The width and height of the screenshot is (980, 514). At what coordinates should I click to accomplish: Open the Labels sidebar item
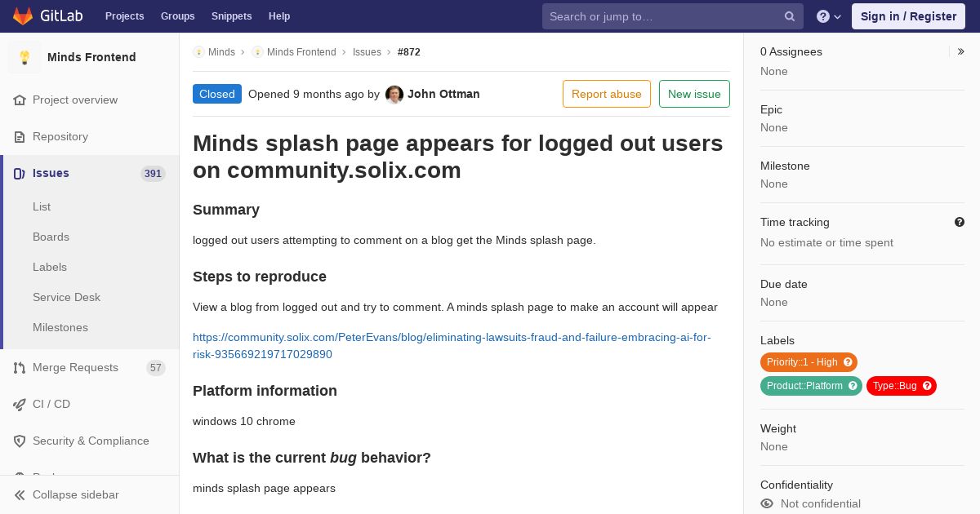click(50, 268)
